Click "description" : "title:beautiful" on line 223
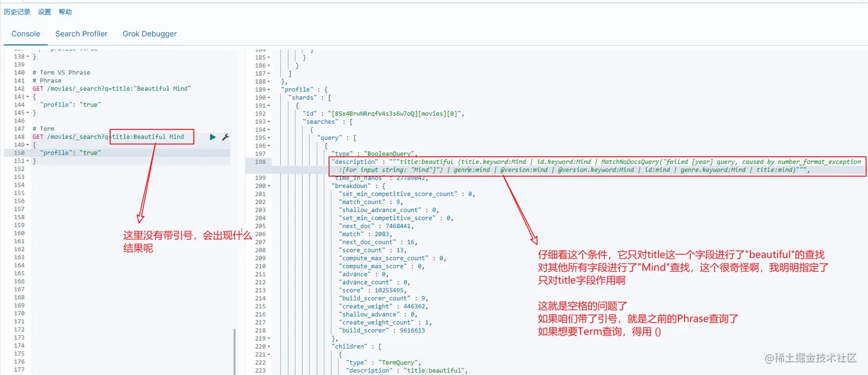Image resolution: width=868 pixels, height=375 pixels. click(407, 371)
